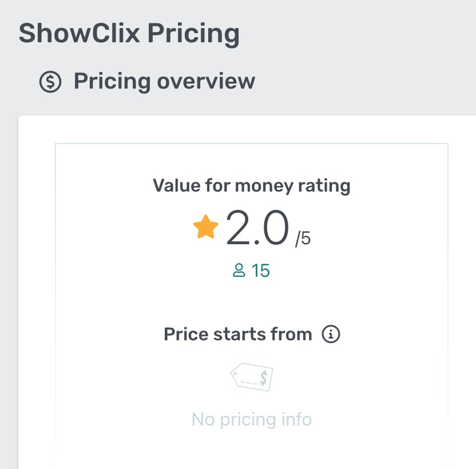Select the ShowClix Pricing heading

click(129, 33)
